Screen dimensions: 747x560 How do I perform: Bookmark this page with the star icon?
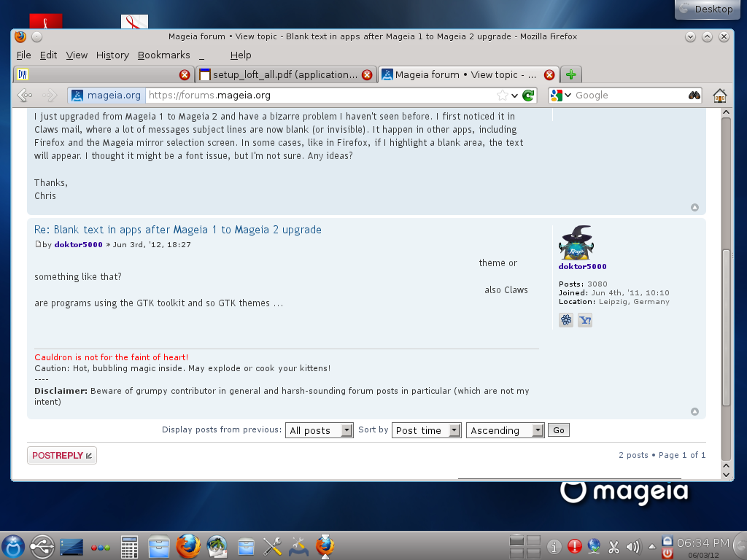click(502, 96)
